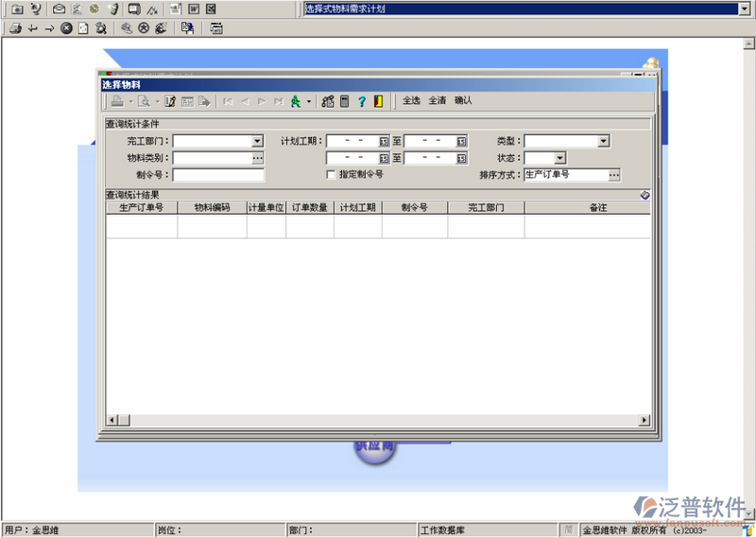The height and width of the screenshot is (538, 756).
Task: Click the 确认 button
Action: point(463,100)
